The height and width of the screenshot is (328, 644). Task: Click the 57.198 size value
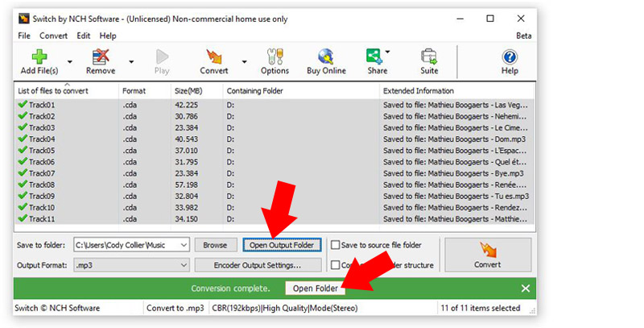pyautogui.click(x=187, y=185)
